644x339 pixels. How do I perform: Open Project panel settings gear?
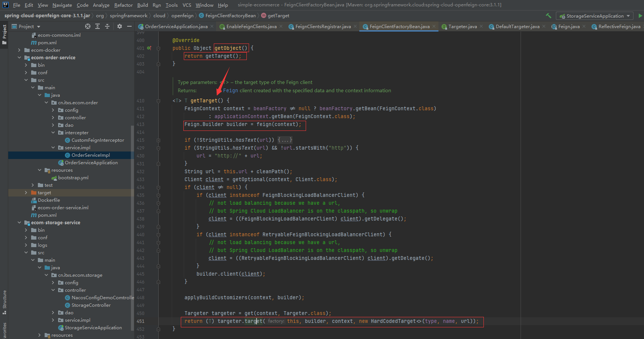pyautogui.click(x=120, y=26)
